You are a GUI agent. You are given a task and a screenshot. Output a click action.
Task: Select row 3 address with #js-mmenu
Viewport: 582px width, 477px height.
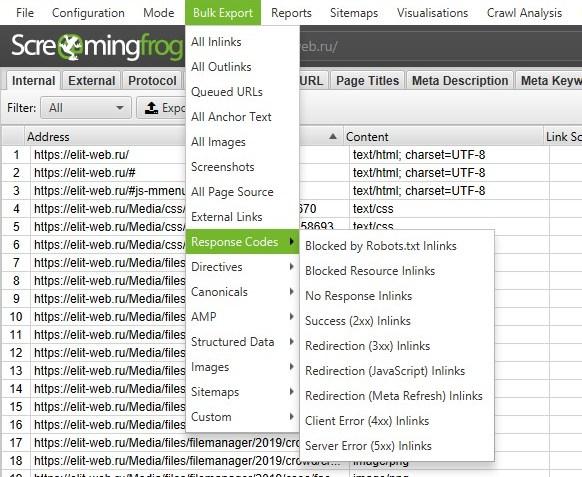pos(109,191)
